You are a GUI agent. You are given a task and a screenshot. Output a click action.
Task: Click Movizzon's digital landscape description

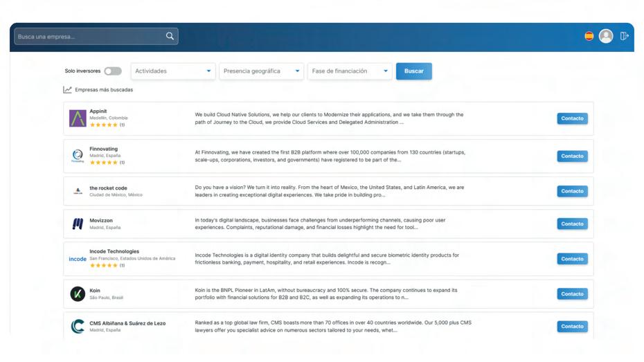320,224
